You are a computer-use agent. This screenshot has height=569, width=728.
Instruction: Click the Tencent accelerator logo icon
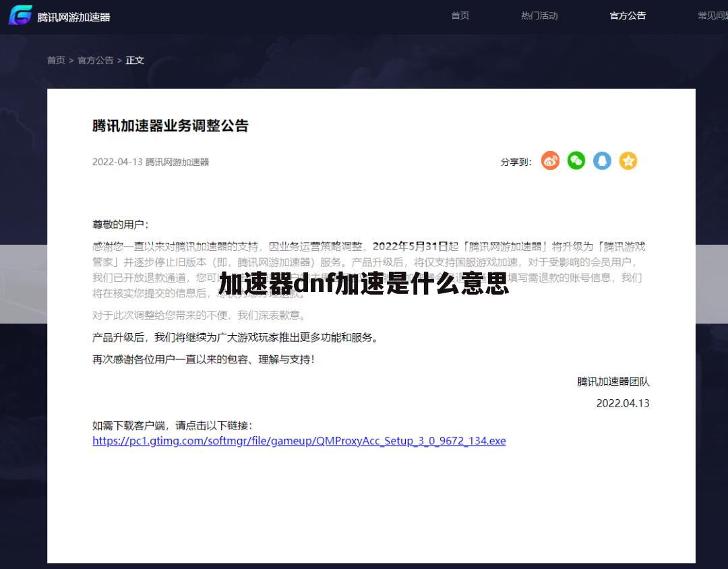[20, 16]
